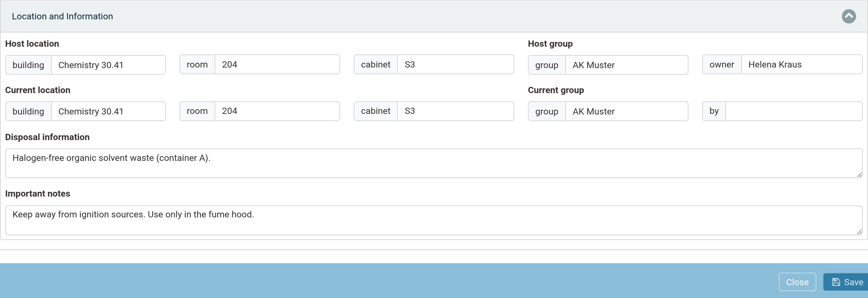Click 'building' label under Host location
The height and width of the screenshot is (298, 868).
(x=28, y=65)
